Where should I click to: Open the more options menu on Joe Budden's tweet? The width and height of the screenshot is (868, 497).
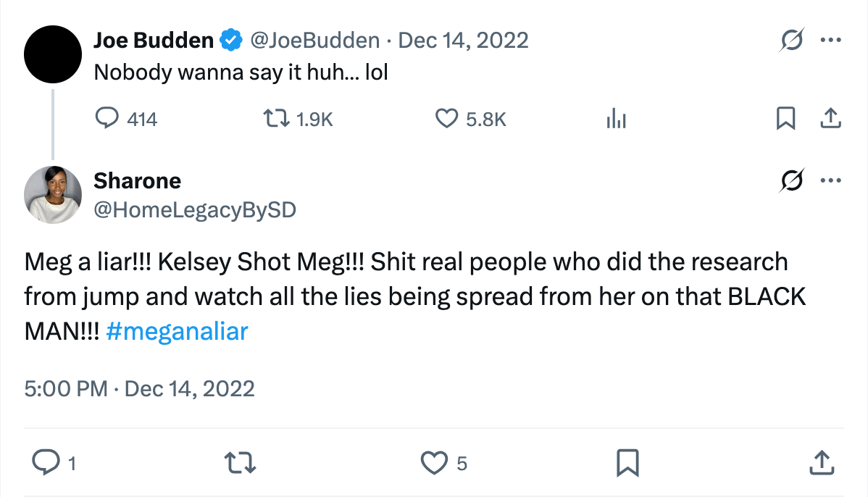click(832, 41)
